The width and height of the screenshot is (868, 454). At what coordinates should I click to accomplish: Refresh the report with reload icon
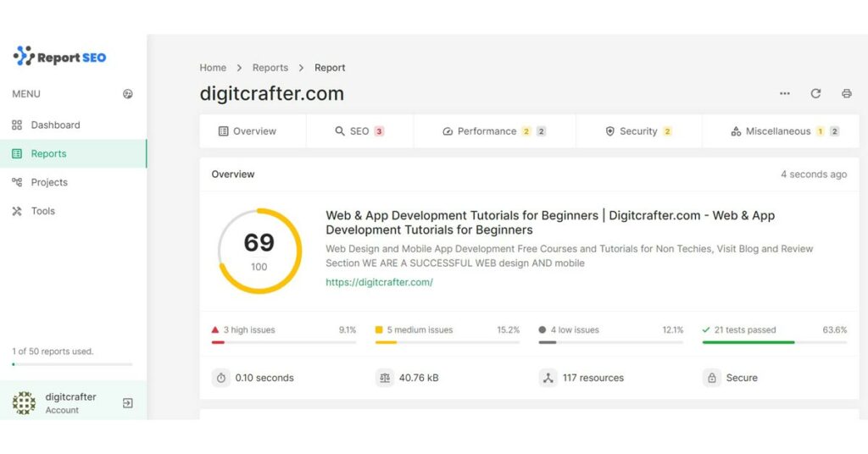point(816,93)
